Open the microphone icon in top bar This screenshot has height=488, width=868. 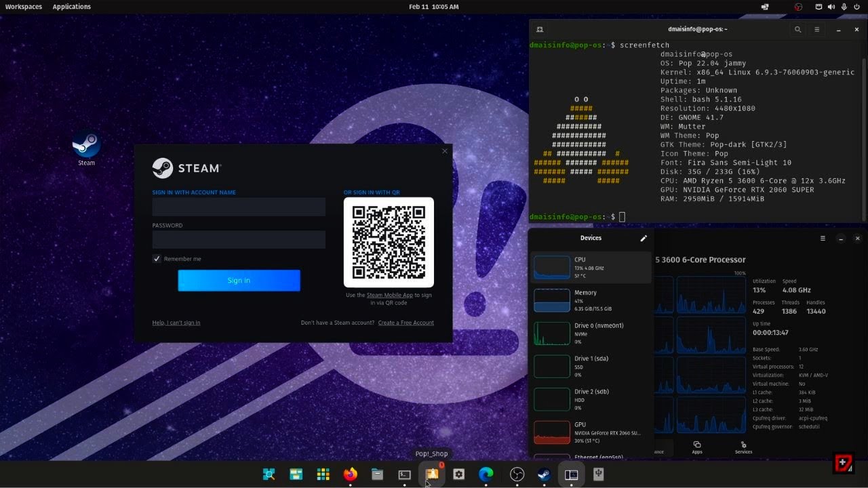coord(844,7)
